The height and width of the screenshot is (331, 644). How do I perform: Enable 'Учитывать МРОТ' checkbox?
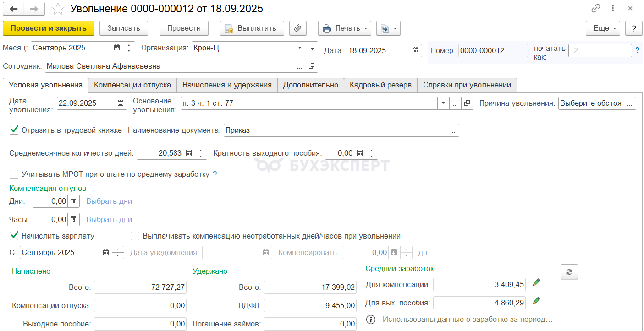click(14, 174)
